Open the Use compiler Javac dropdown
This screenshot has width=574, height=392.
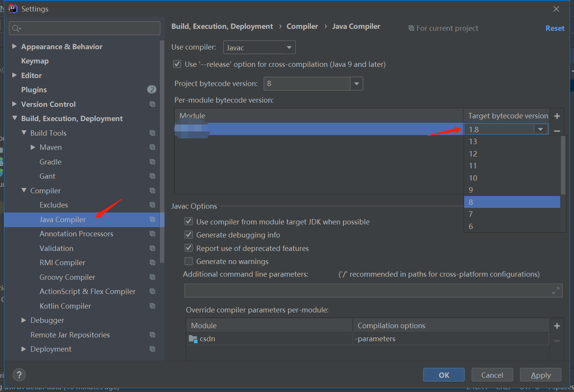click(x=259, y=48)
